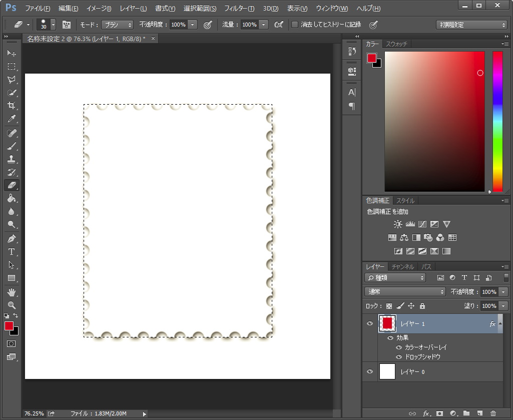The width and height of the screenshot is (513, 420).
Task: Select the Horizontal Type tool
Action: click(12, 252)
